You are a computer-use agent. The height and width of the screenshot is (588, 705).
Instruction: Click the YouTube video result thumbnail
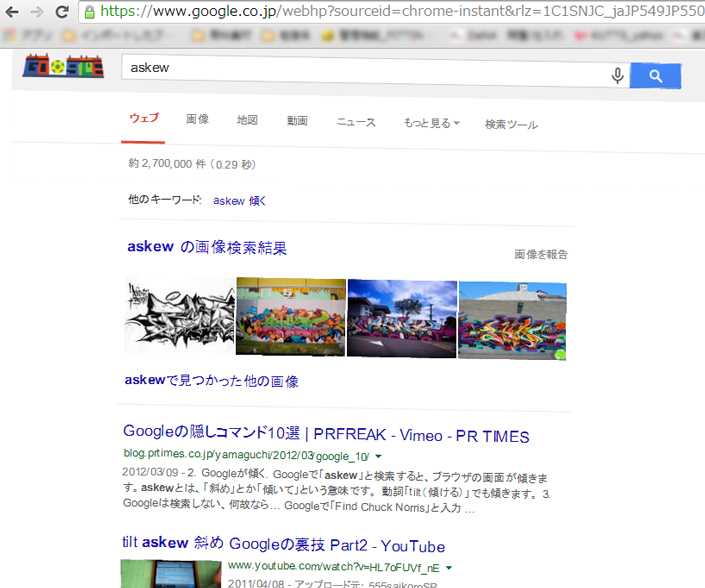coord(171,574)
